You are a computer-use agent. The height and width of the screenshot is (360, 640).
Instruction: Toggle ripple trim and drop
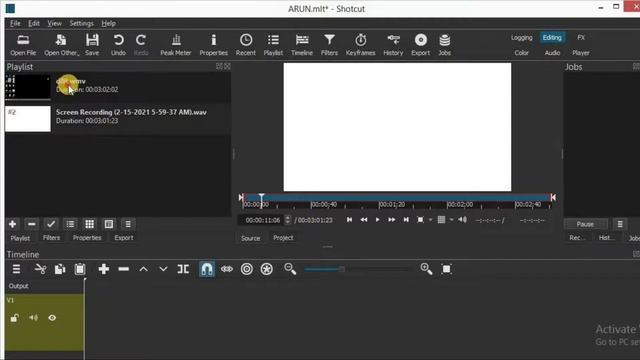point(247,269)
